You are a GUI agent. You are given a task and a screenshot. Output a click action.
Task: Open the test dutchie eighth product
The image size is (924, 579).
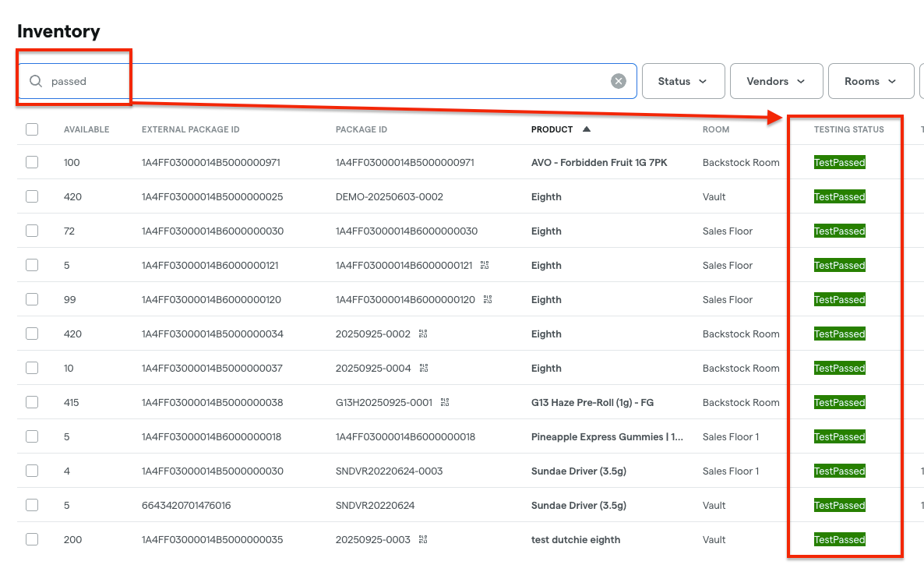click(x=575, y=539)
